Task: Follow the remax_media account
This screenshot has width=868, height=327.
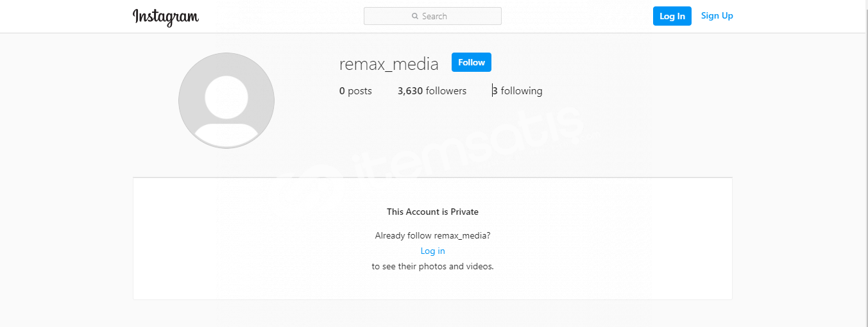Action: pyautogui.click(x=472, y=62)
